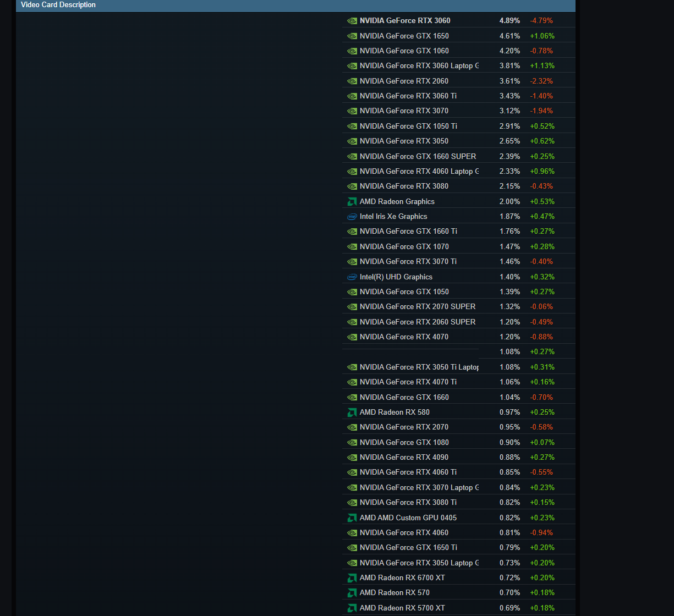Click NVIDIA logo beside GeForce RTX 3080
The height and width of the screenshot is (616, 674).
click(x=352, y=186)
